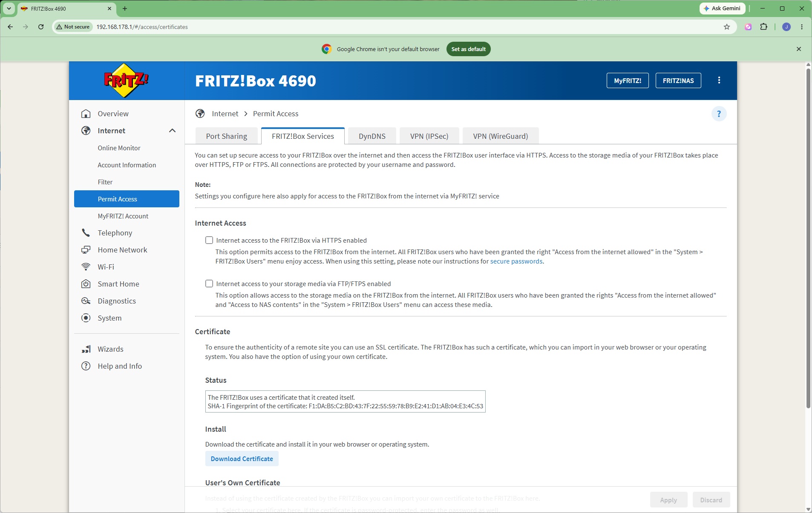
Task: Click the breadcrumb globe icon
Action: (x=200, y=114)
